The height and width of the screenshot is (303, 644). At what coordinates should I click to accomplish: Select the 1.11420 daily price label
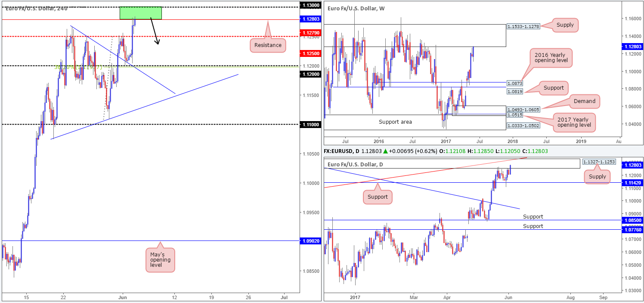tap(633, 183)
